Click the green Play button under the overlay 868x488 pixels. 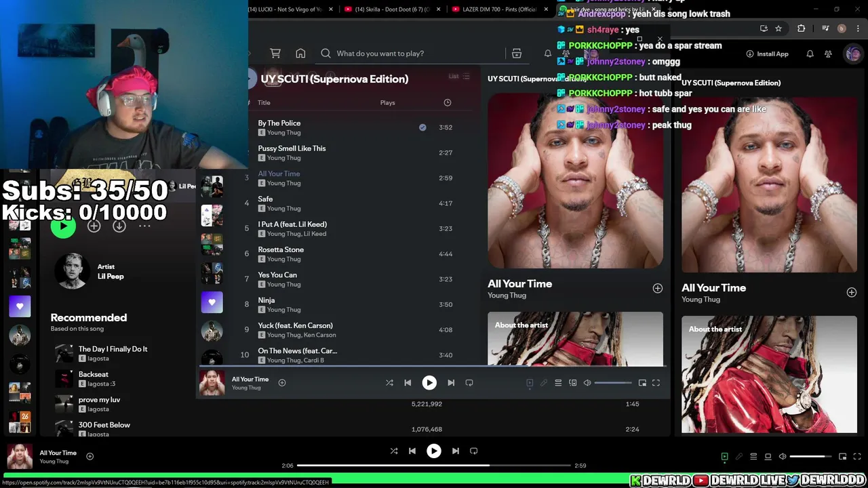tap(63, 226)
